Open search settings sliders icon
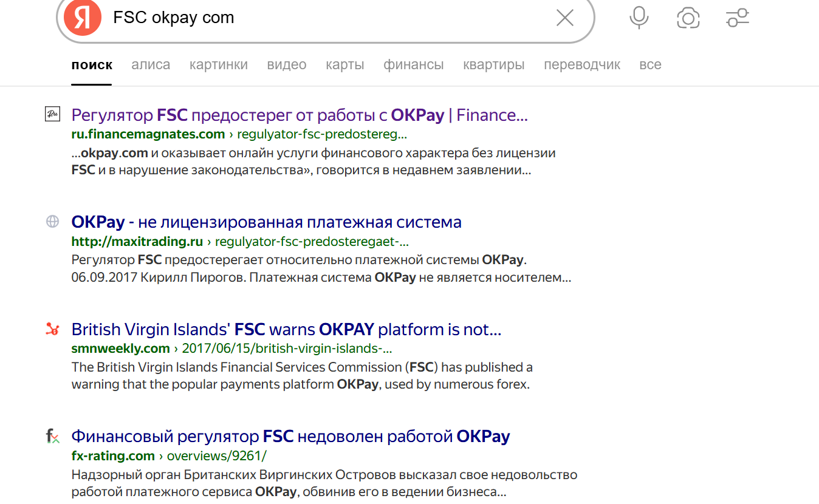The image size is (819, 504). click(738, 18)
